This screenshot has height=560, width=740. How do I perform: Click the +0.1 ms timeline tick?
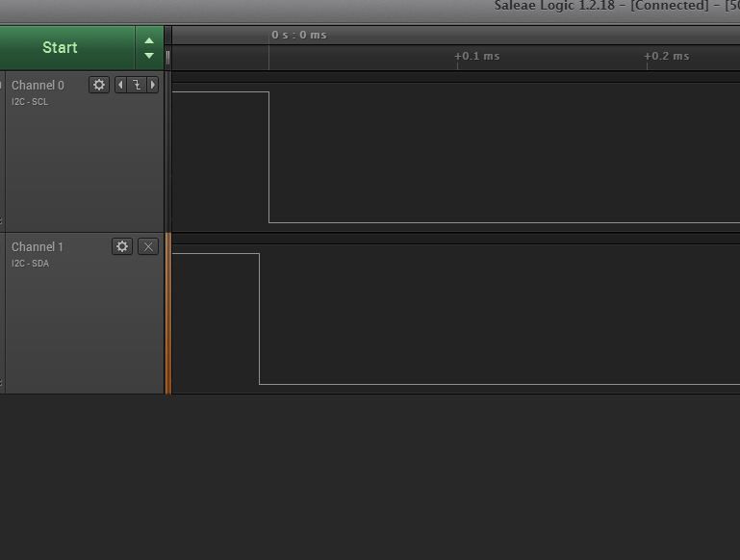[476, 56]
